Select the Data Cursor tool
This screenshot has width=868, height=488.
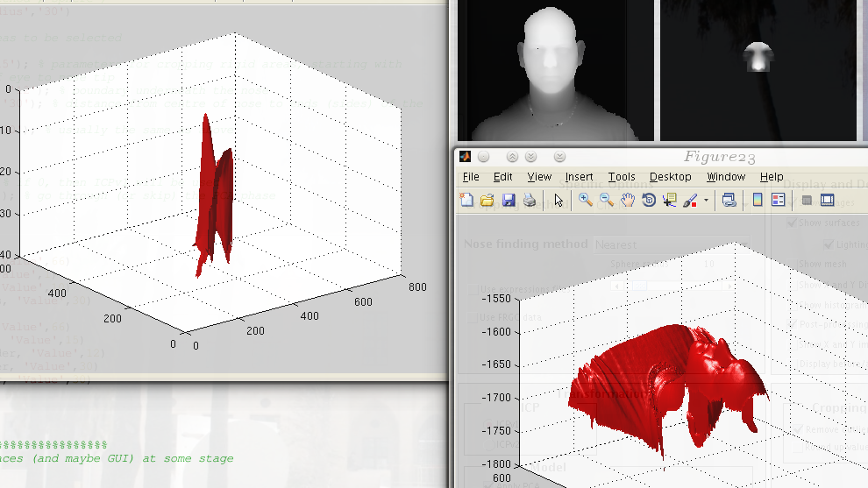(x=669, y=201)
